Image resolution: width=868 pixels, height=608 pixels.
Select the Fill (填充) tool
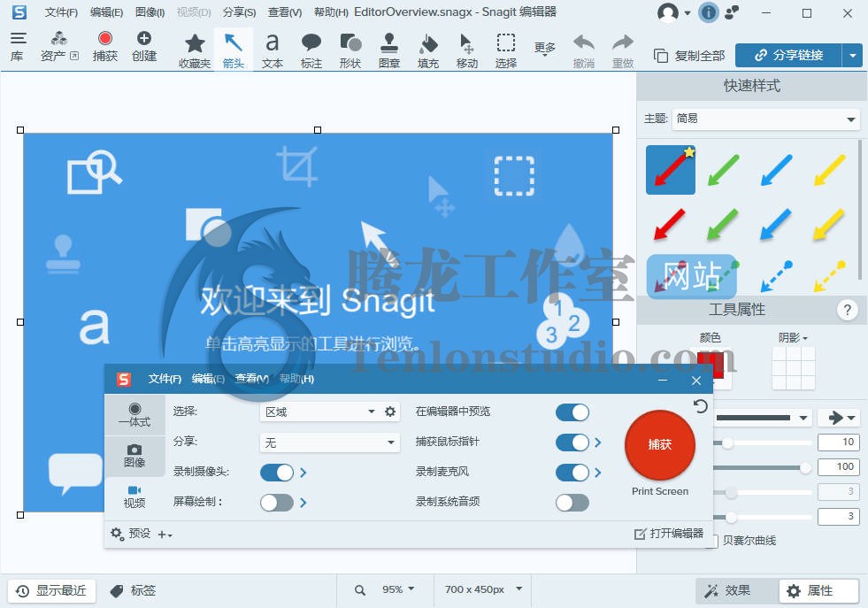[428, 50]
